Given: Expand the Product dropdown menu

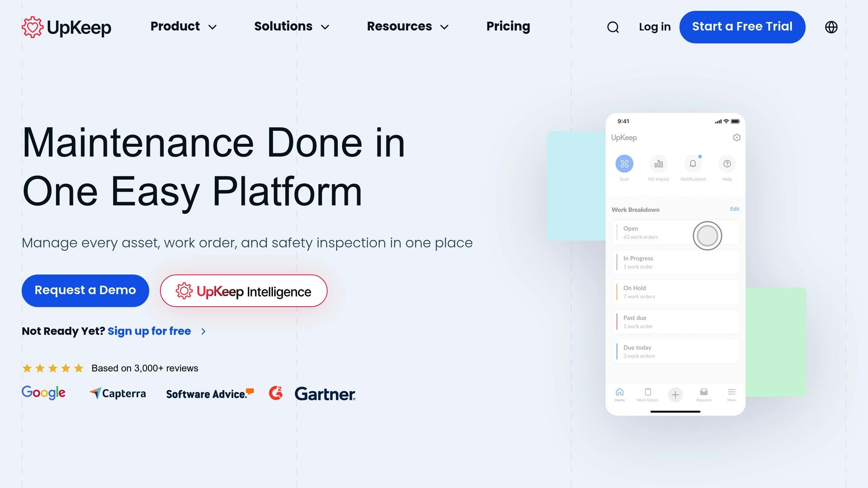Looking at the screenshot, I should (184, 27).
